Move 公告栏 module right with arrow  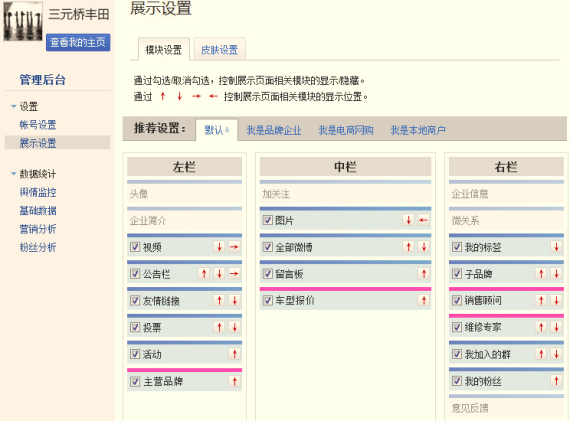(x=234, y=274)
